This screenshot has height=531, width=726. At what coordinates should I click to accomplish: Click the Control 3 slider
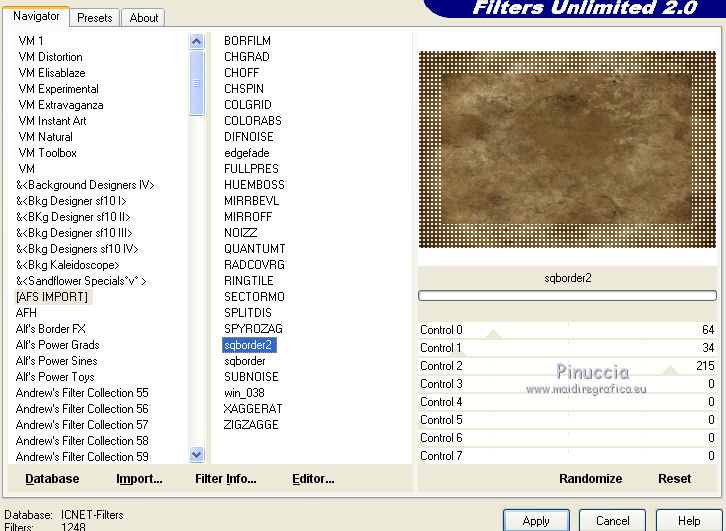[567, 384]
